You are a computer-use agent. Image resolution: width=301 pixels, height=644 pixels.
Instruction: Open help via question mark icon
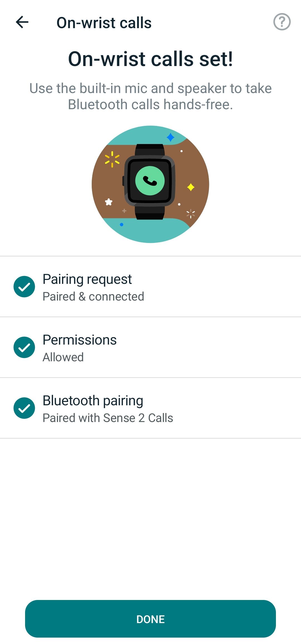coord(282,22)
